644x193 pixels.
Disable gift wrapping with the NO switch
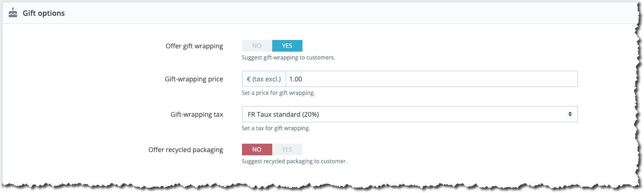click(x=257, y=46)
